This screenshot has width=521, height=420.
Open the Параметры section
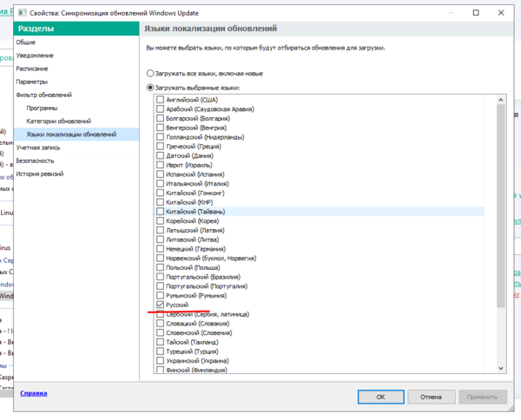pos(76,82)
